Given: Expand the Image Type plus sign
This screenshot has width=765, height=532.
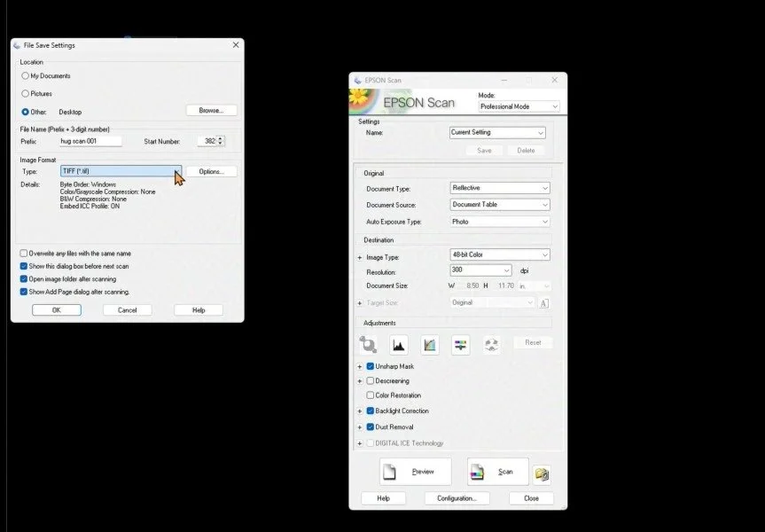Looking at the screenshot, I should pyautogui.click(x=360, y=258).
